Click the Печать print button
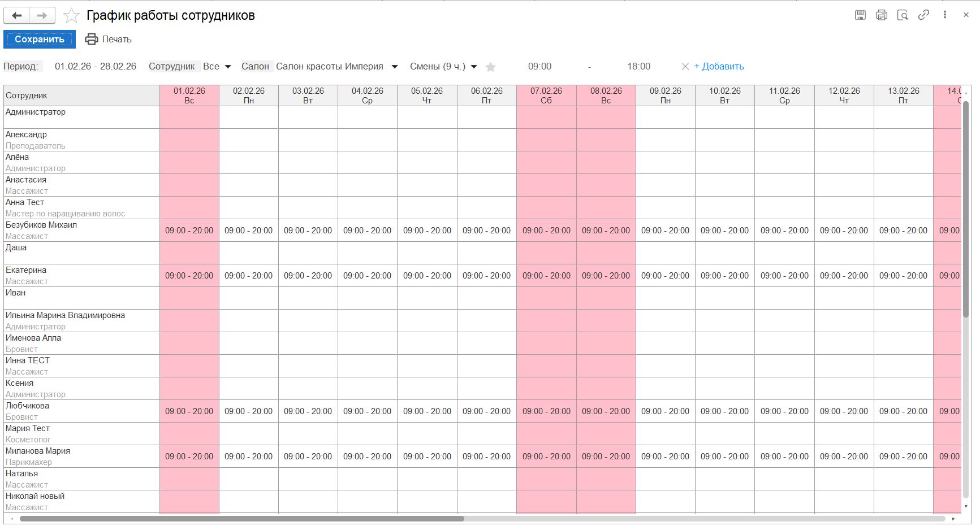 coord(108,39)
